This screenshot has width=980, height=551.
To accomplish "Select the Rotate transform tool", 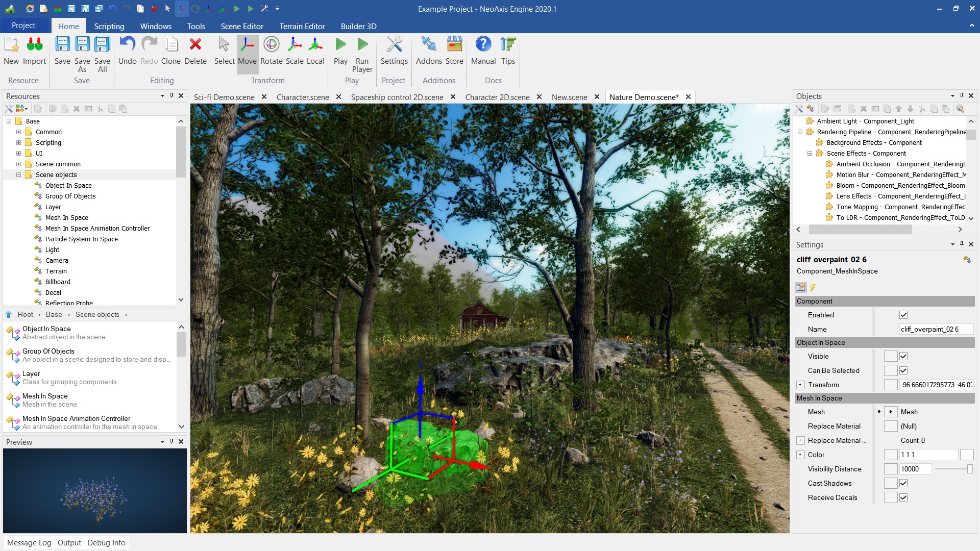I will coord(271,50).
